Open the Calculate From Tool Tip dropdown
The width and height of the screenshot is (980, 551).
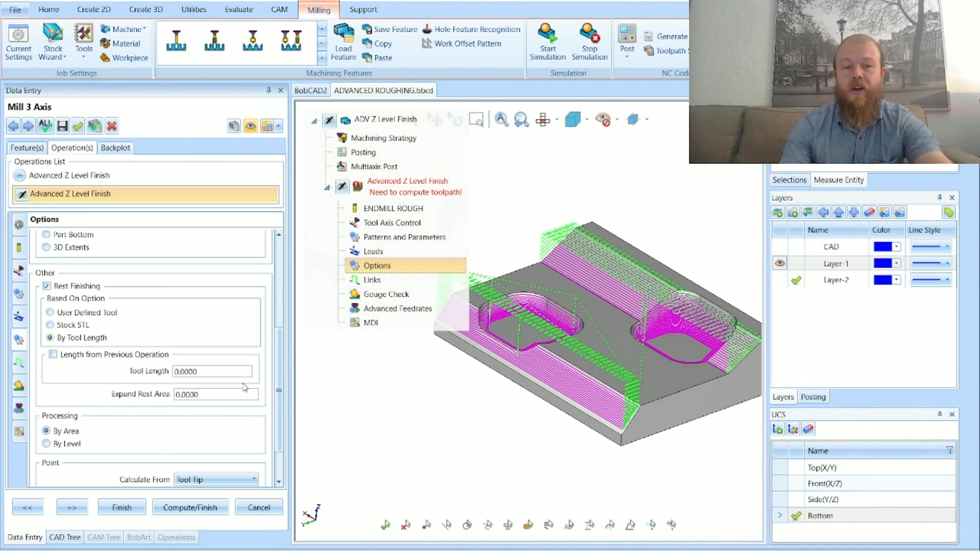pyautogui.click(x=216, y=479)
